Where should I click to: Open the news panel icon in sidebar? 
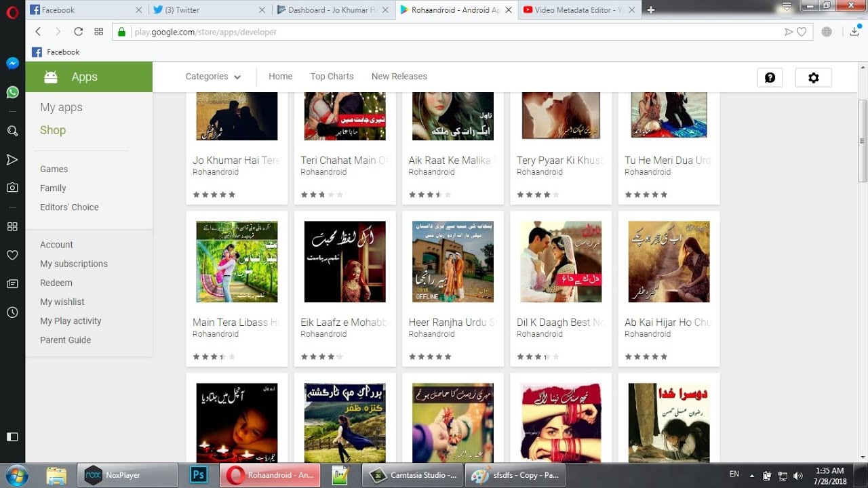click(12, 284)
